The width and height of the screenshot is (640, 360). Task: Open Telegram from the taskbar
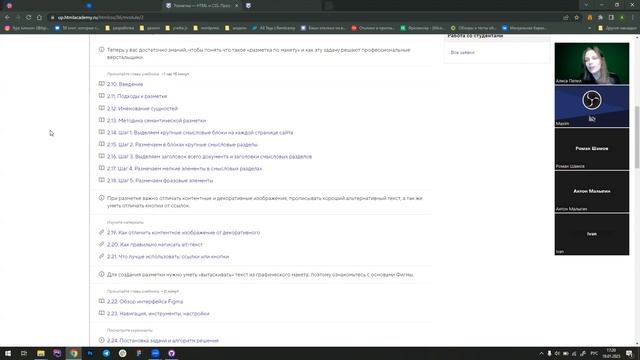tap(106, 353)
